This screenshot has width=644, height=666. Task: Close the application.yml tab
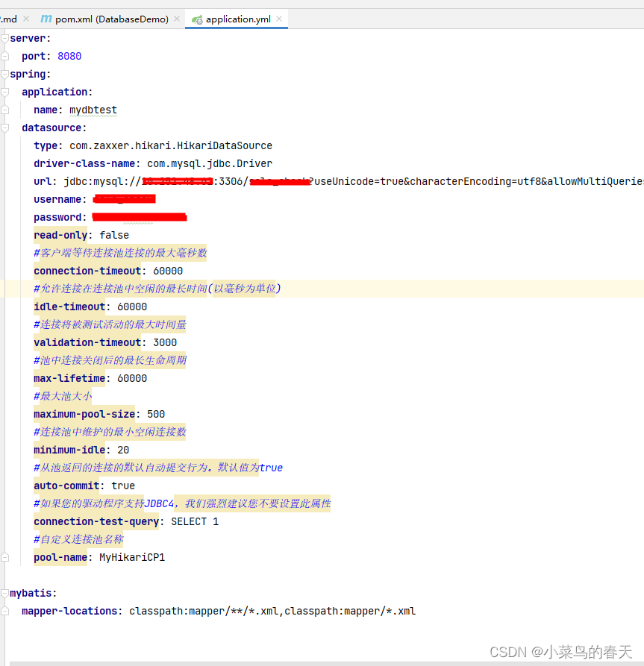tap(279, 19)
